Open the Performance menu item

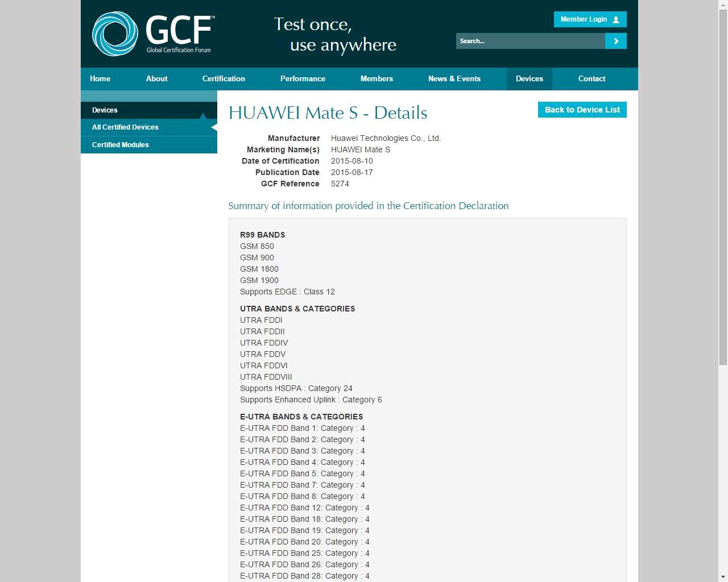coord(303,79)
